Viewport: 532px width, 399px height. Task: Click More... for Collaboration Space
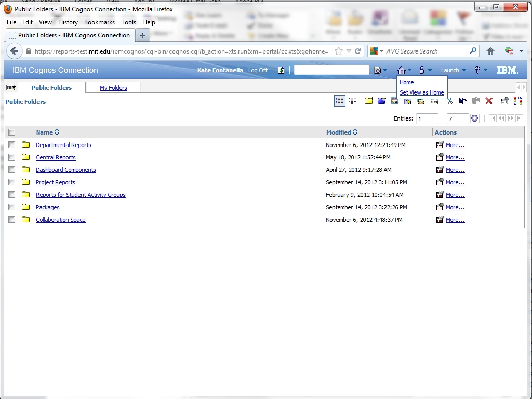coord(455,220)
